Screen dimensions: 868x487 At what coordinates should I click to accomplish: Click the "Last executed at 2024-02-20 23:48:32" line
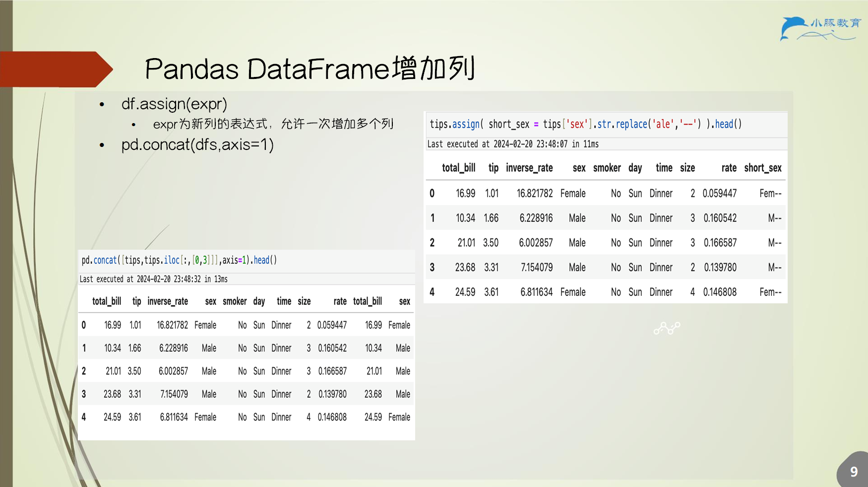click(x=153, y=279)
